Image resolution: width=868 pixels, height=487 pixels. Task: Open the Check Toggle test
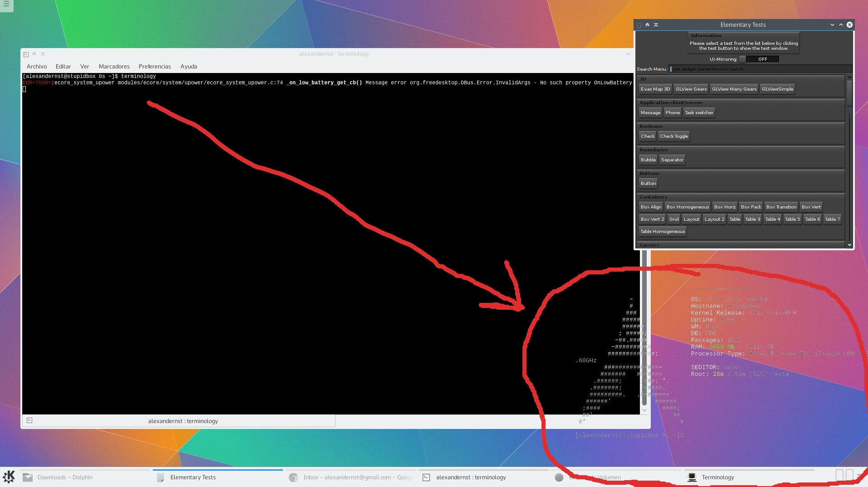tap(674, 136)
